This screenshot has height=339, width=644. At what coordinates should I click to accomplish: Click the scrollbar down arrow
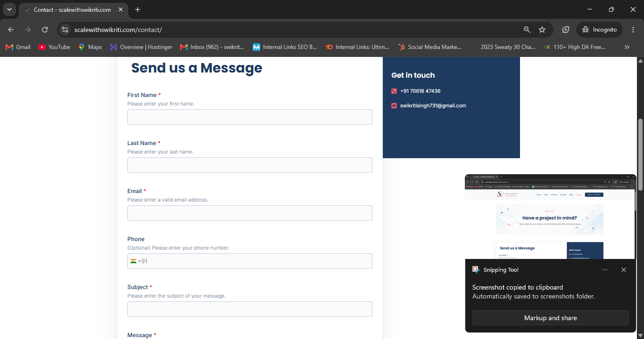point(640,335)
